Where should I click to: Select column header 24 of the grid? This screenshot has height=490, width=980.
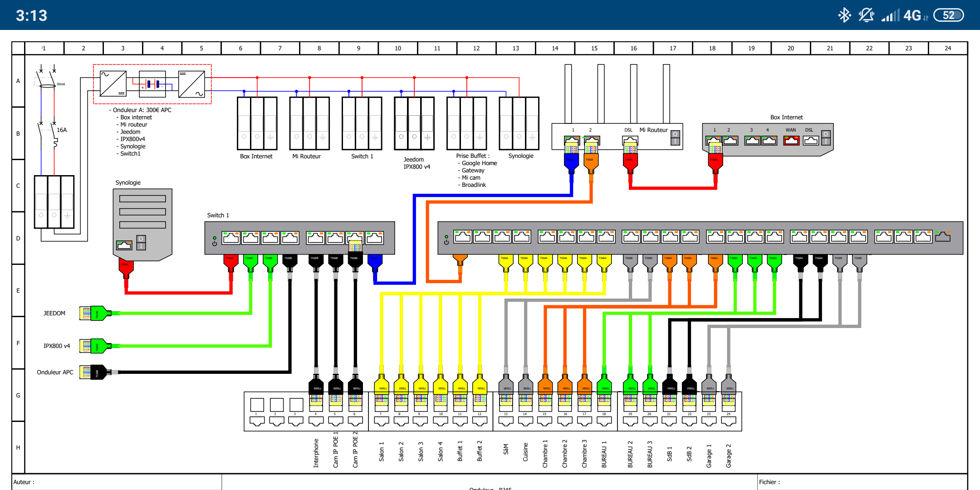948,48
